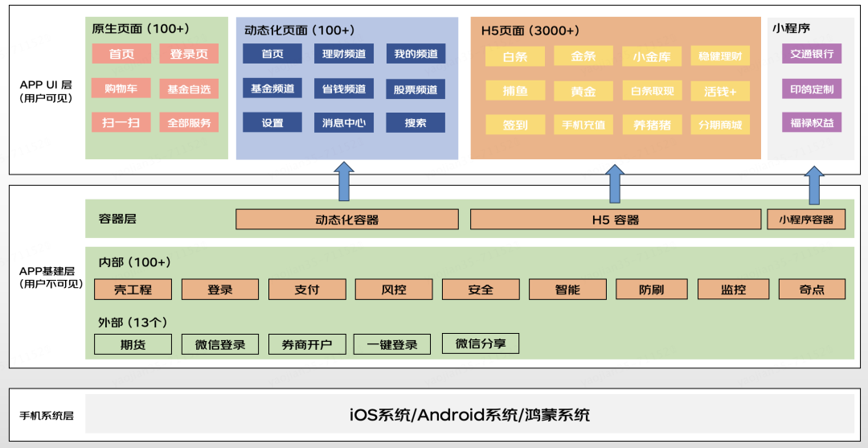Click the 小程序容器 box
The image size is (868, 448).
(806, 220)
